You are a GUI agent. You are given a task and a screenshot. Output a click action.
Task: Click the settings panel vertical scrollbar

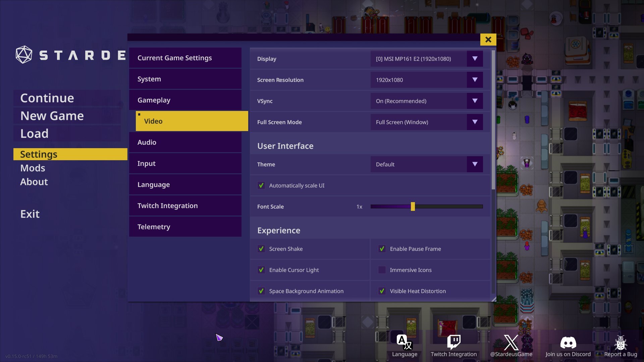tap(493, 120)
